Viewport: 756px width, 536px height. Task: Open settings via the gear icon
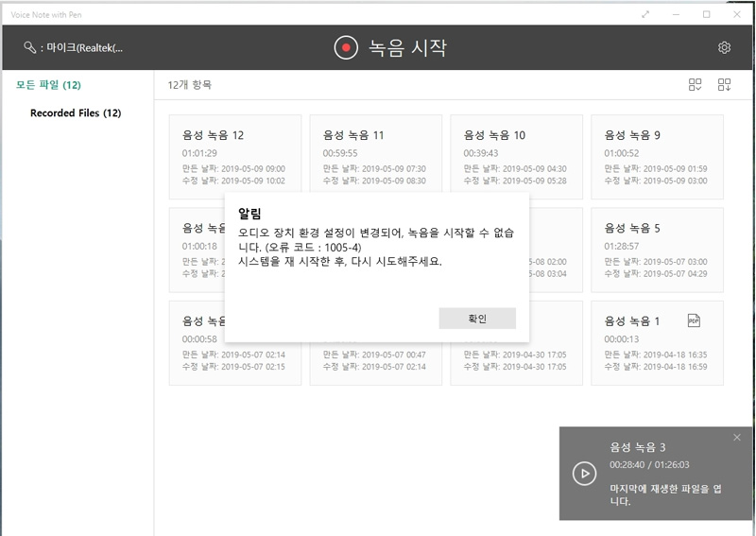(x=724, y=48)
